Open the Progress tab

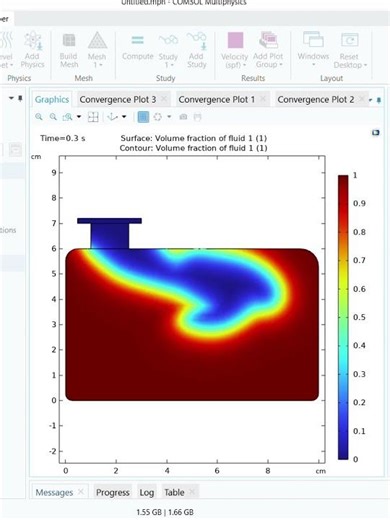113,492
